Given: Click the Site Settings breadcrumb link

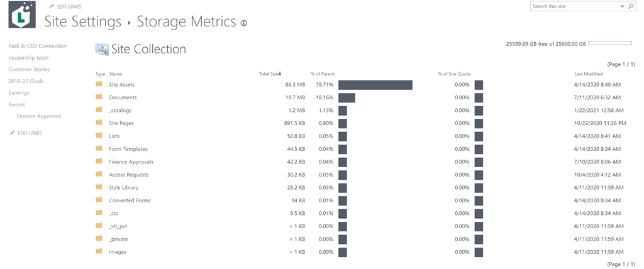Looking at the screenshot, I should pos(83,21).
